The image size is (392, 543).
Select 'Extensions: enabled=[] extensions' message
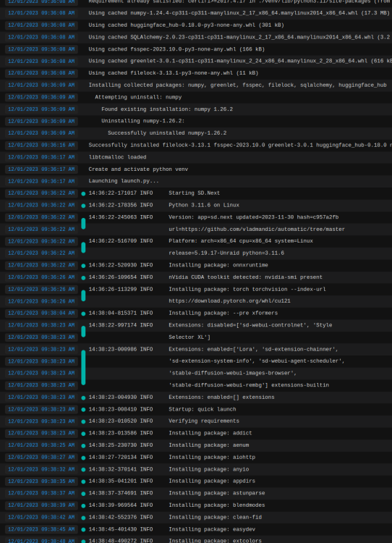[x=221, y=397]
